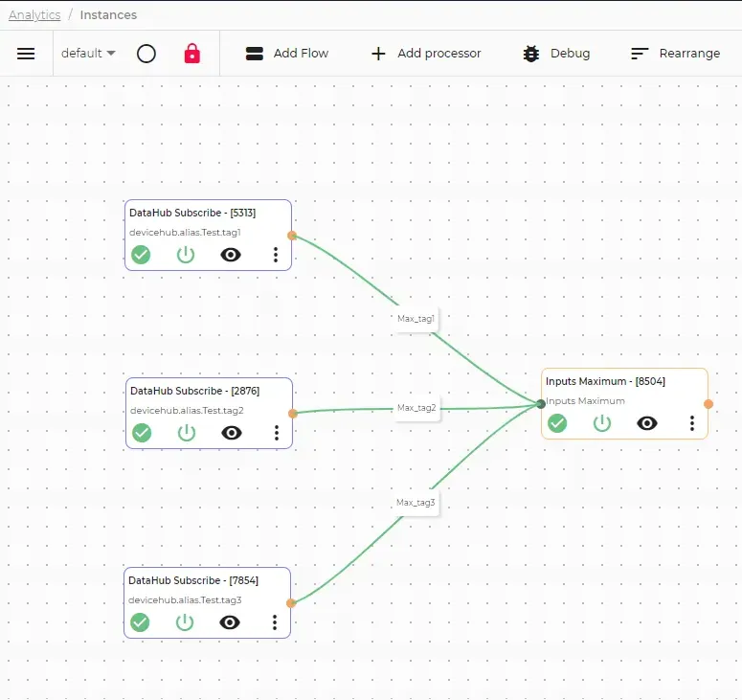Toggle the red lock icon
This screenshot has width=742, height=700.
pos(192,54)
